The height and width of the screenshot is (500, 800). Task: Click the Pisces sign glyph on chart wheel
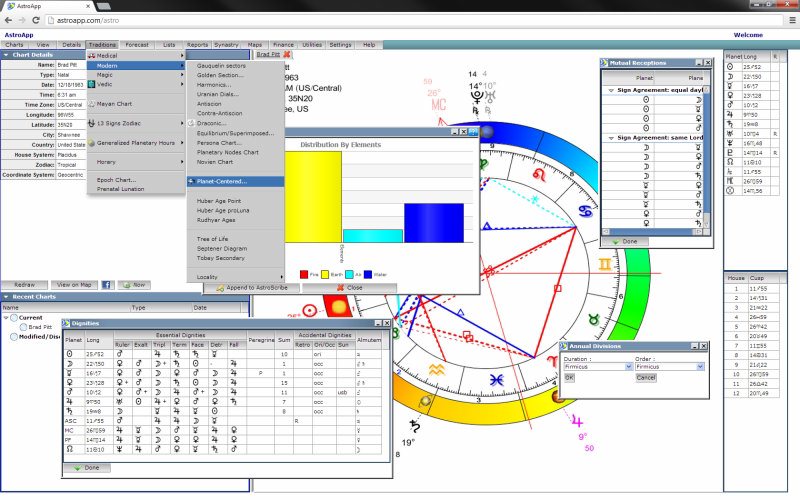click(x=498, y=379)
